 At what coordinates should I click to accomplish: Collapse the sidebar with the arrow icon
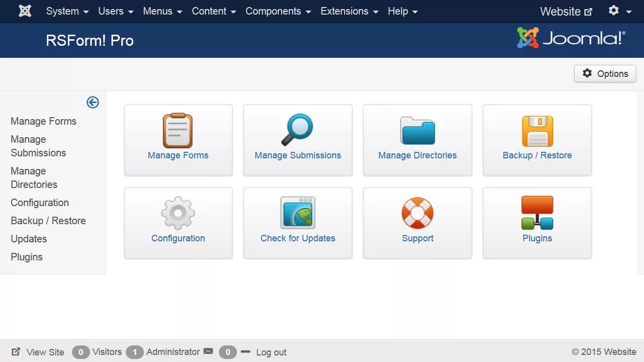click(93, 103)
